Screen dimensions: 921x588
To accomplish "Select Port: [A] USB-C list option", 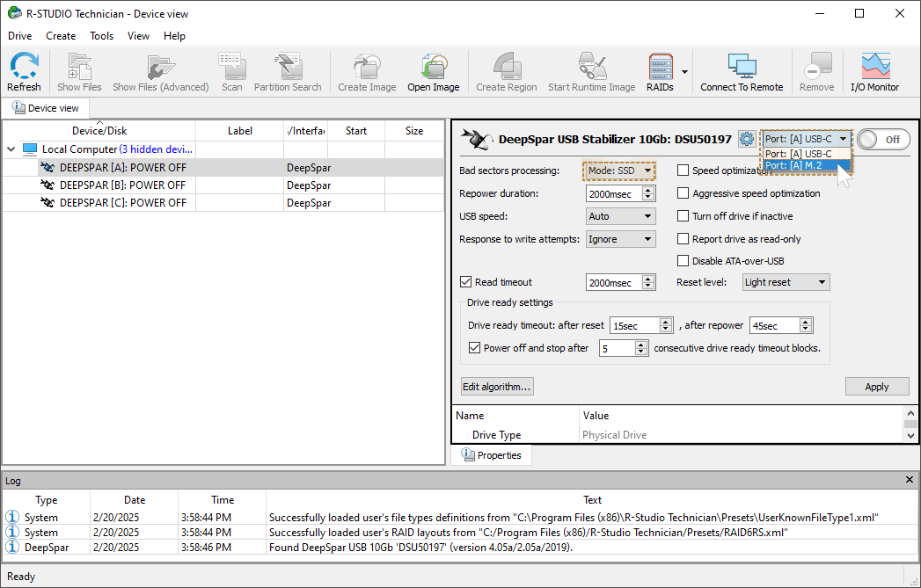I will pos(807,154).
